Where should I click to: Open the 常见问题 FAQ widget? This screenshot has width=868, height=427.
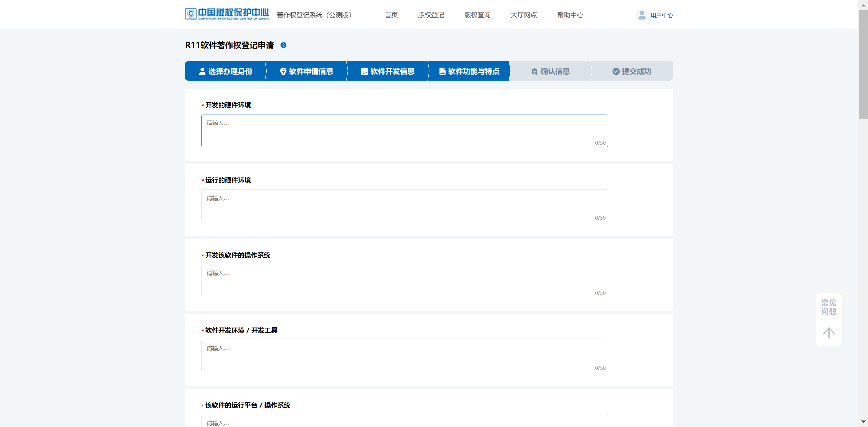pyautogui.click(x=829, y=307)
